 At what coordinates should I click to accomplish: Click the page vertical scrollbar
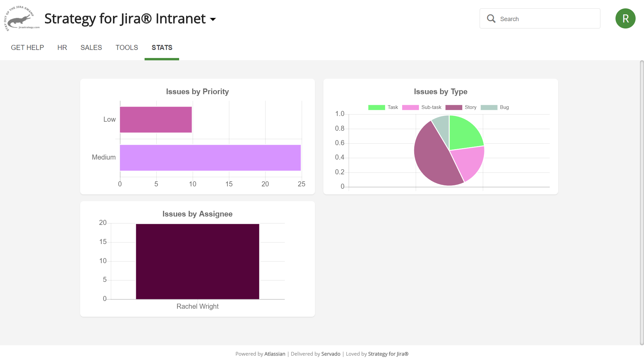(x=642, y=201)
